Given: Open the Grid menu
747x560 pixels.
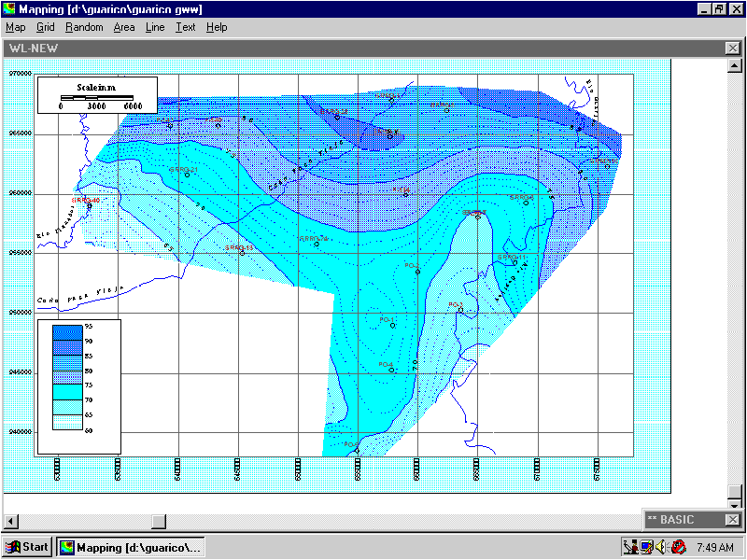Looking at the screenshot, I should click(x=45, y=28).
